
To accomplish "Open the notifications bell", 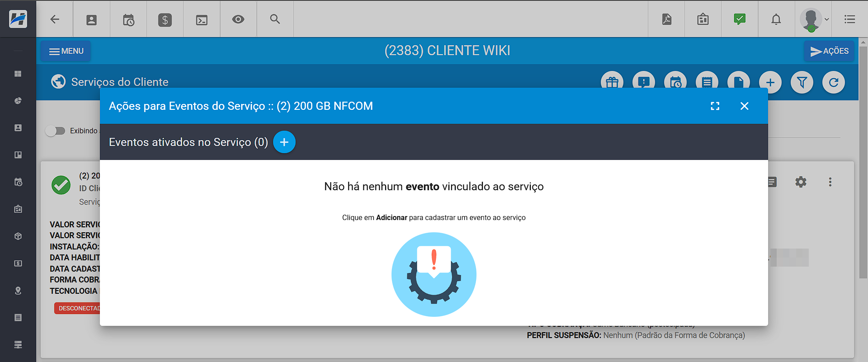I will 776,19.
